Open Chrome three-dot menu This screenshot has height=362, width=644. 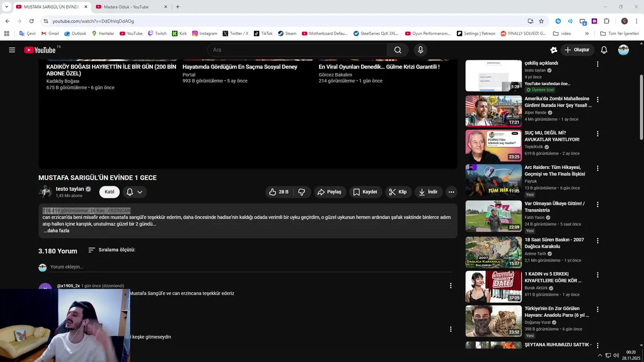636,21
